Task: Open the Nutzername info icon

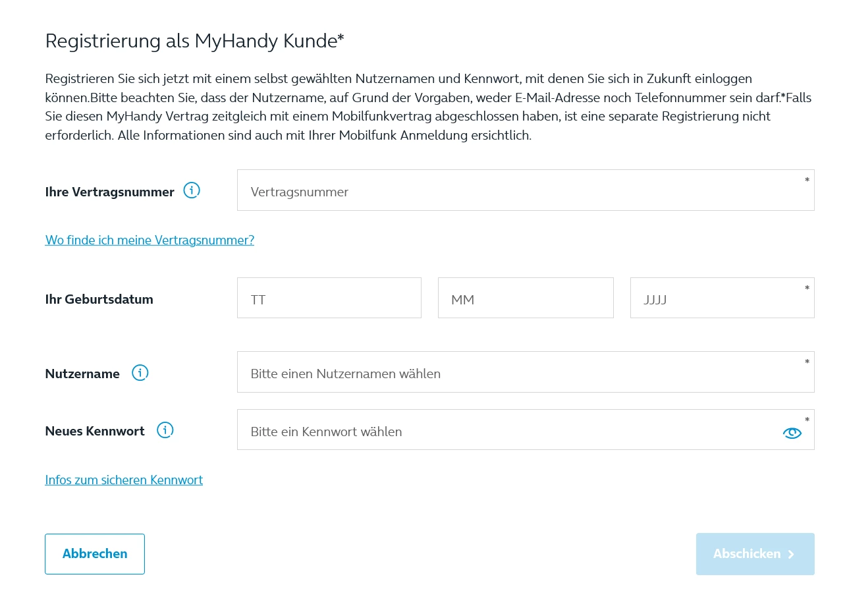Action: click(140, 373)
